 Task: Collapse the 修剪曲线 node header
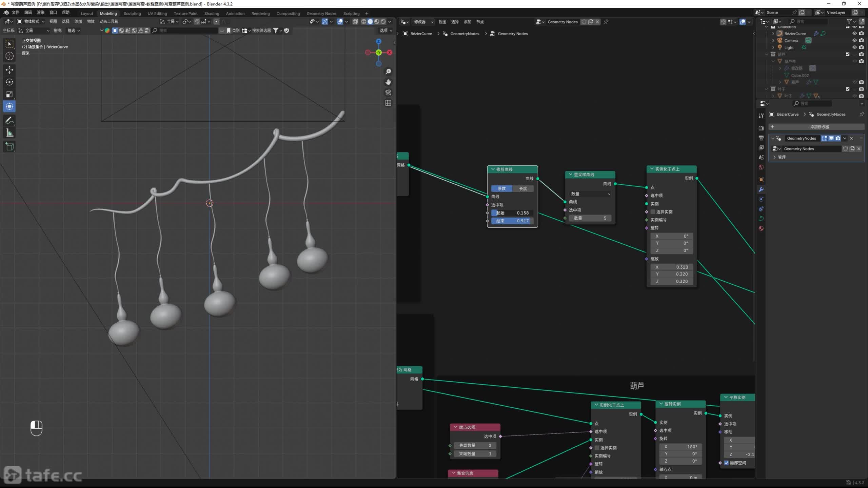493,169
